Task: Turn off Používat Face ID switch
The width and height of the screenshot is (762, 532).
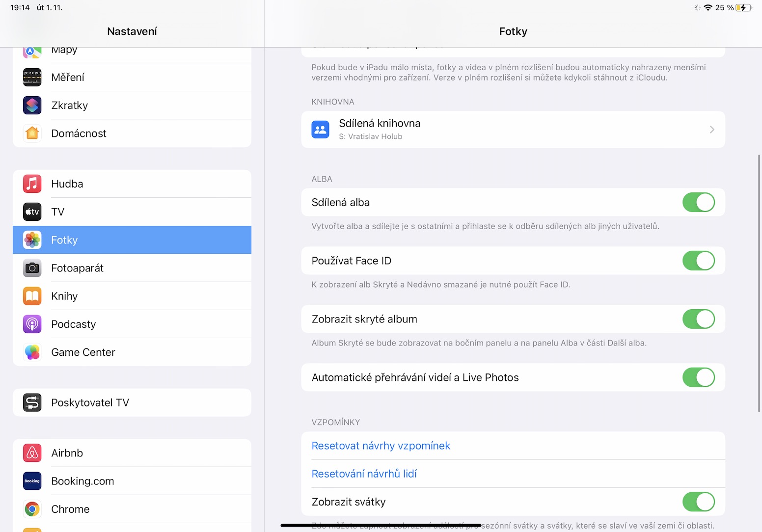Action: (698, 261)
